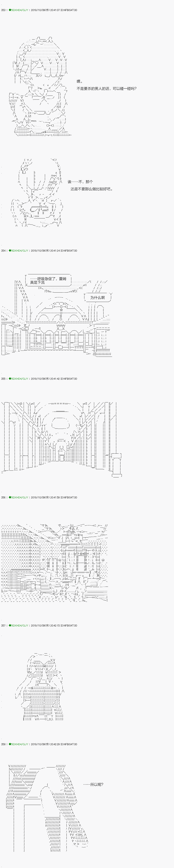This screenshot has width=174, height=868.
Task: Click the line '不是要杀的男人的话，可以碰一碰吗？'
Action: click(x=106, y=89)
